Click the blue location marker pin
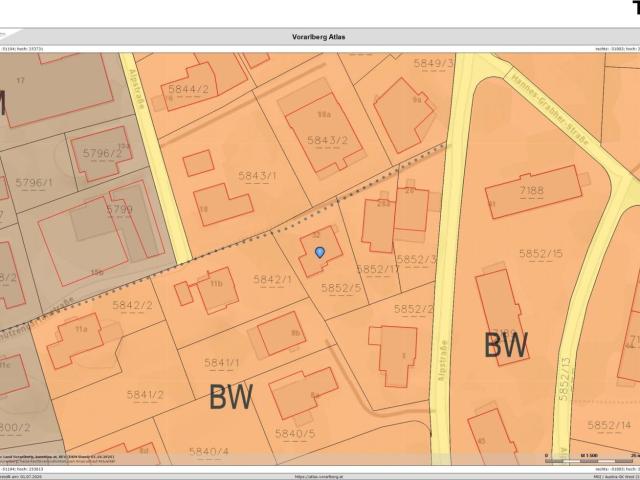This screenshot has width=640, height=480. pyautogui.click(x=320, y=252)
